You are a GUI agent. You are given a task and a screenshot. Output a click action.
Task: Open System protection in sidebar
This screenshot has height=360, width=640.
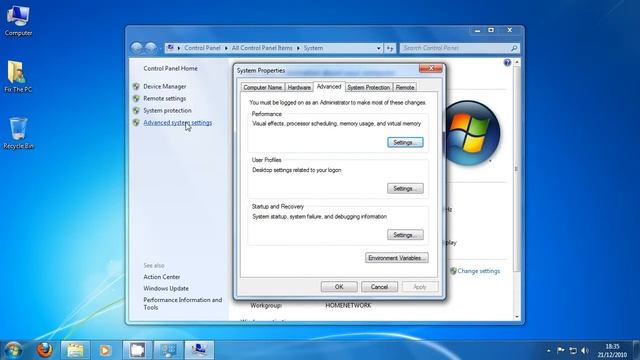coord(167,111)
